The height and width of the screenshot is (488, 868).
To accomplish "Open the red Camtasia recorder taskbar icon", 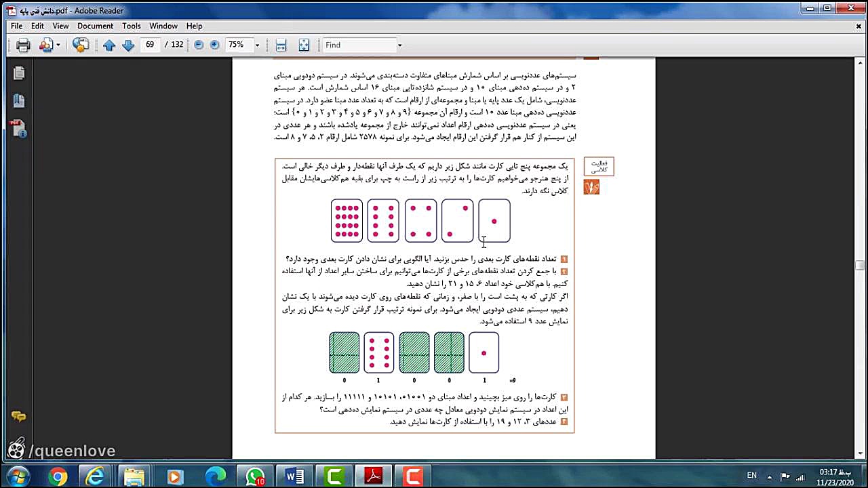I will pos(414,477).
